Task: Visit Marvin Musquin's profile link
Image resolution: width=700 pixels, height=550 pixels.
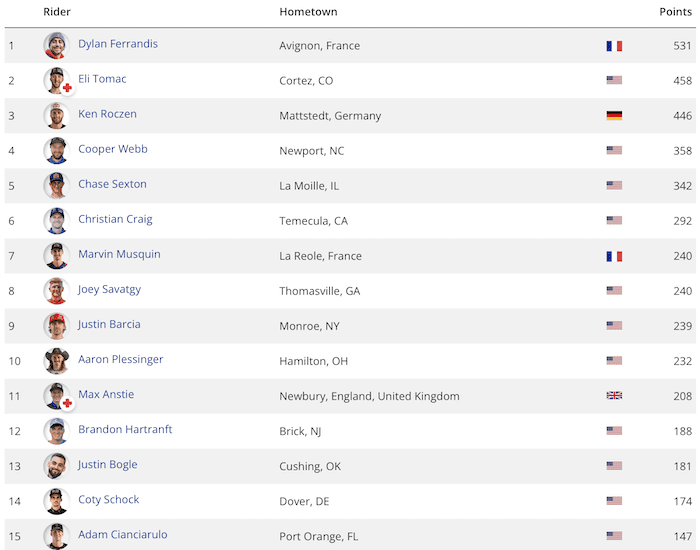Action: (119, 254)
